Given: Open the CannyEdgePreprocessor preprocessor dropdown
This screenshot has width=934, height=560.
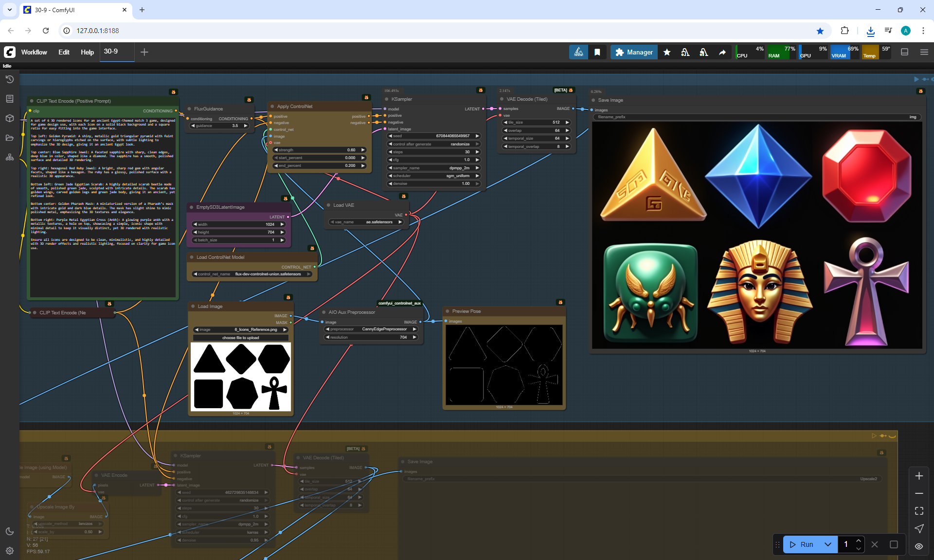Looking at the screenshot, I should (371, 329).
